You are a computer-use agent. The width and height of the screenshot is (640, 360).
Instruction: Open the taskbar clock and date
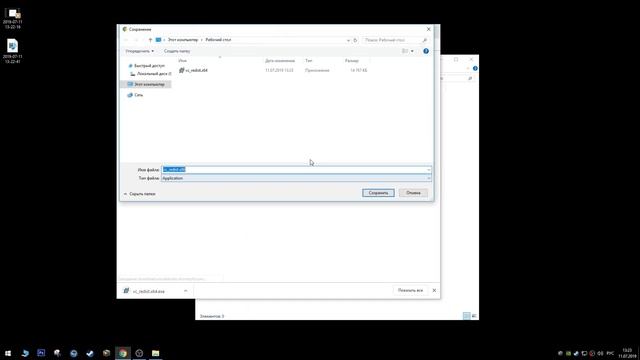click(627, 353)
